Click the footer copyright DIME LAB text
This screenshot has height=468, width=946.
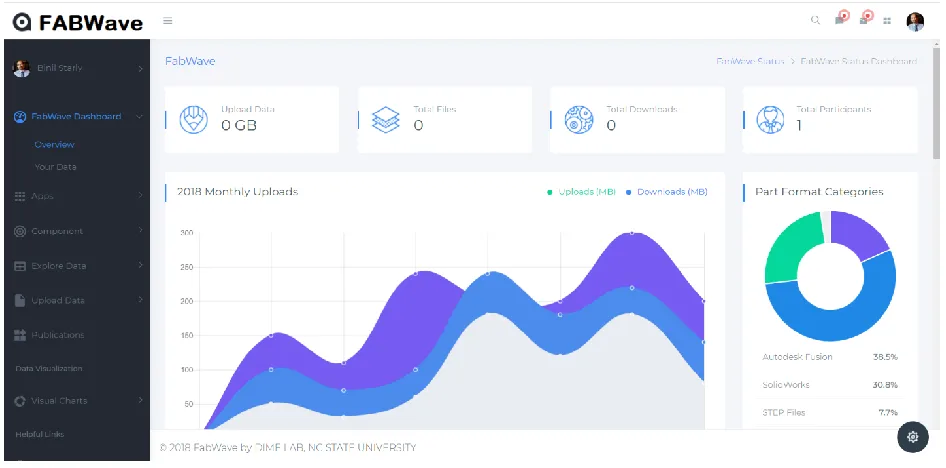pos(288,448)
